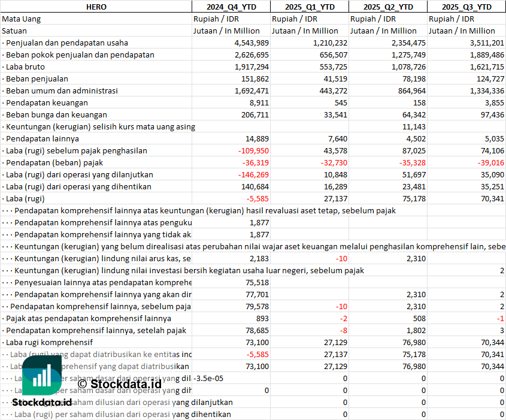The image size is (506, 420).
Task: Select the 2024_Q4_YTD column header
Action: 231,7
